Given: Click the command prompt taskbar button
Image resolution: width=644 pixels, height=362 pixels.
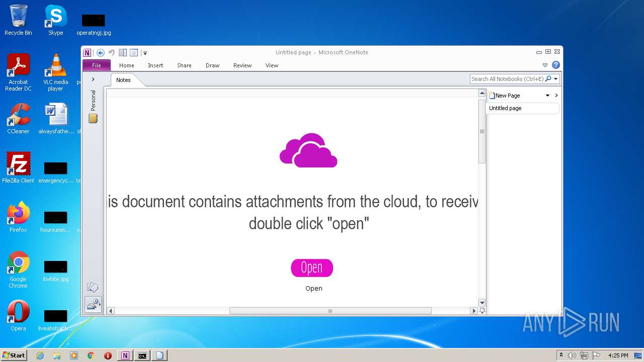Looking at the screenshot, I should [142, 355].
